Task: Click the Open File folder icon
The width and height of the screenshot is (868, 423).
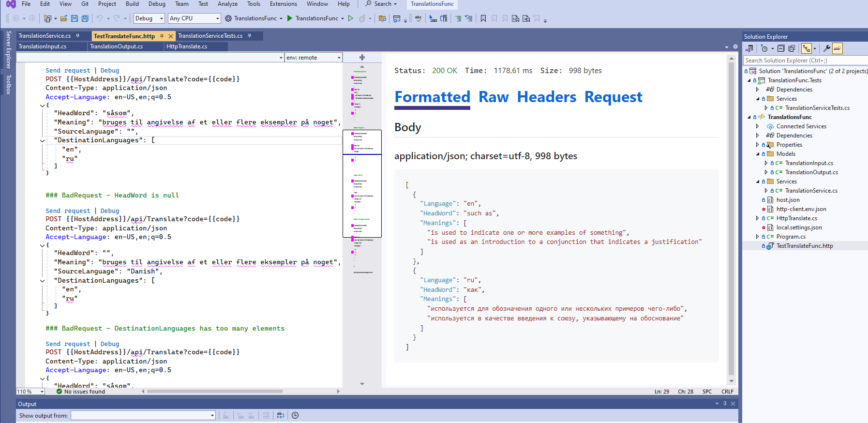Action: pyautogui.click(x=64, y=18)
